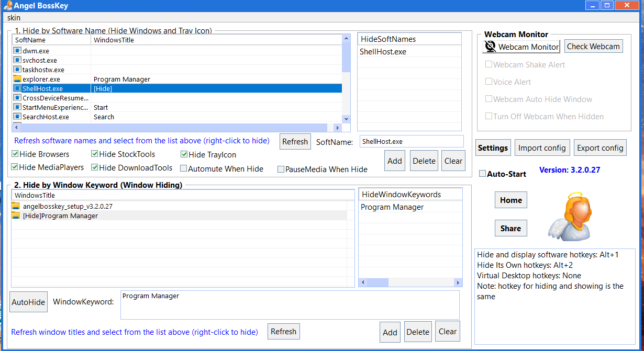Toggle Hide MediaPlayers checkbox
This screenshot has height=351, width=644.
pos(15,167)
